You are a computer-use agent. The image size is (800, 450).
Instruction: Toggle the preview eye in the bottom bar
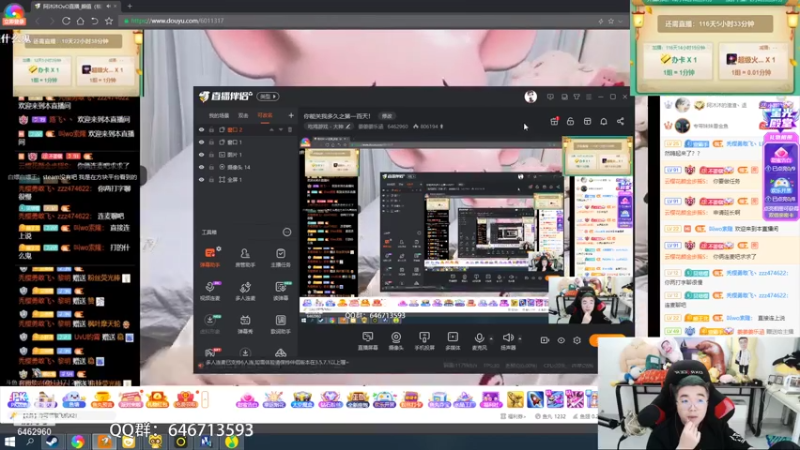coord(561,340)
